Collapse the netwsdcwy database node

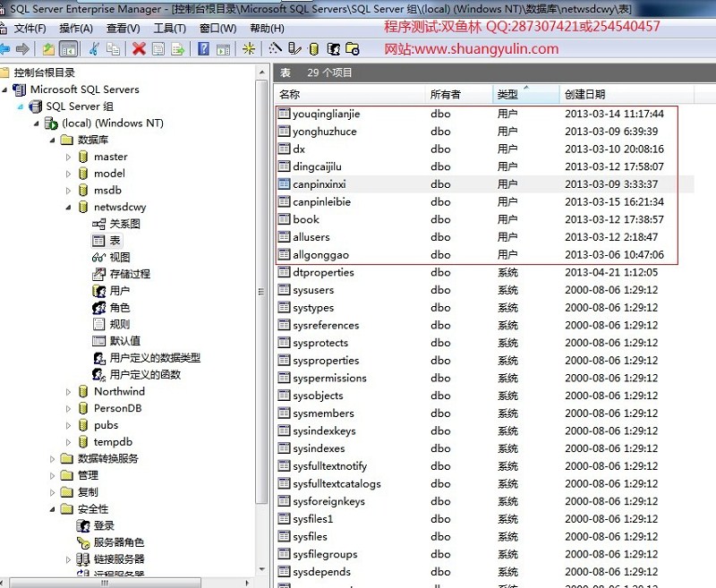tap(69, 208)
